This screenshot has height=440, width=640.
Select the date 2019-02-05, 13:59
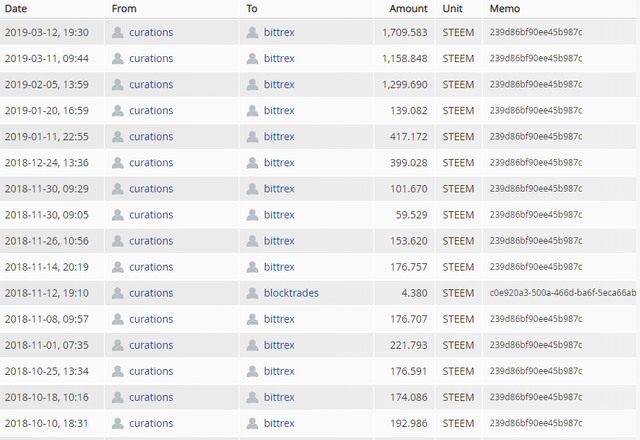[47, 84]
